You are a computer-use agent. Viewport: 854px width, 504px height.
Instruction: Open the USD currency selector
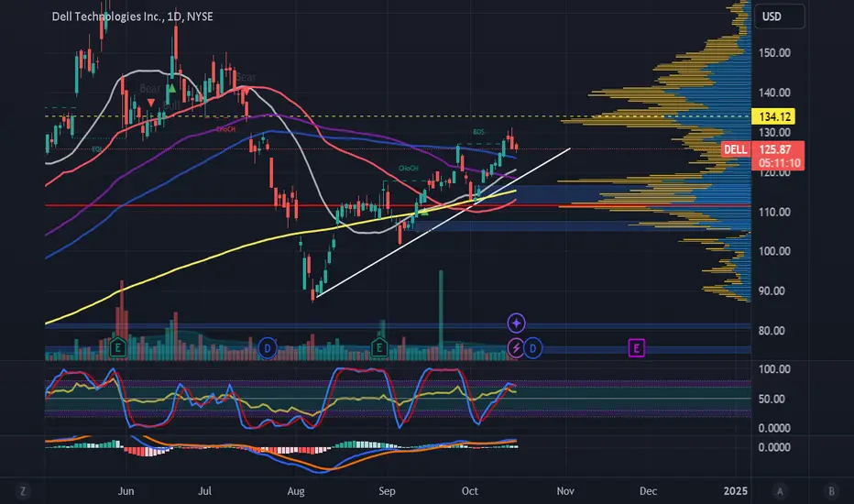[780, 16]
